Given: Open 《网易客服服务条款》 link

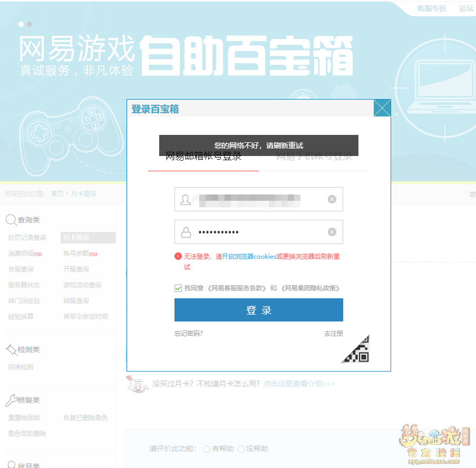Looking at the screenshot, I should [237, 288].
